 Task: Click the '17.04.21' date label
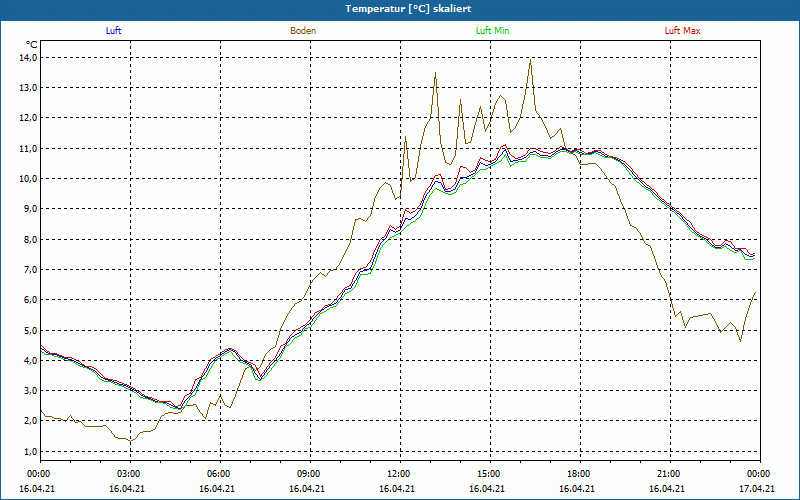tap(757, 488)
